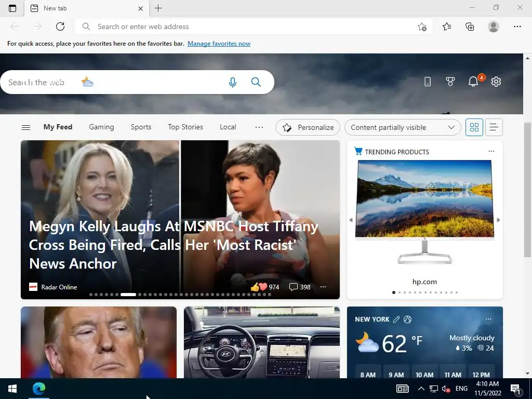Switch to grid layout view

point(474,127)
